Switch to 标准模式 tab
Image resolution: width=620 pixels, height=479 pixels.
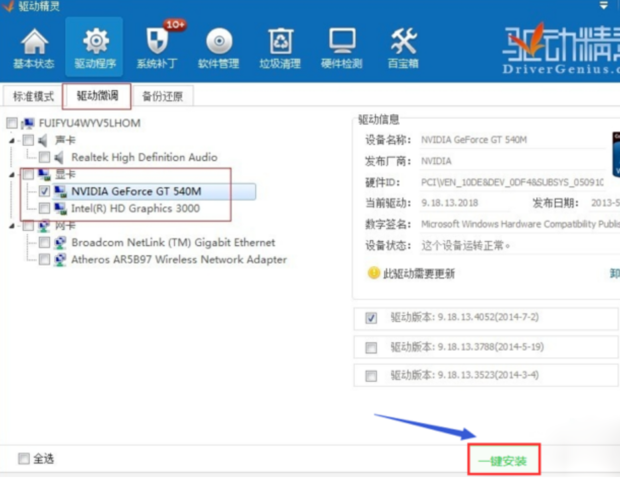click(x=33, y=97)
